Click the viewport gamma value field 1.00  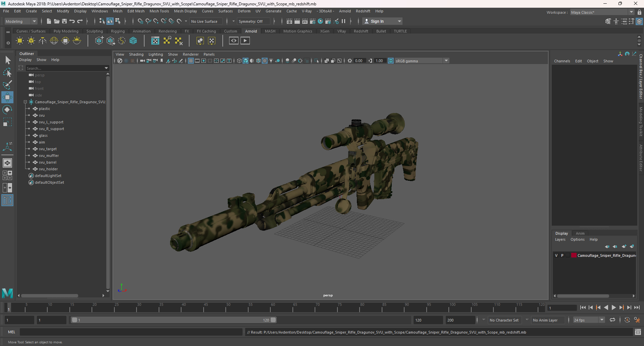(380, 61)
